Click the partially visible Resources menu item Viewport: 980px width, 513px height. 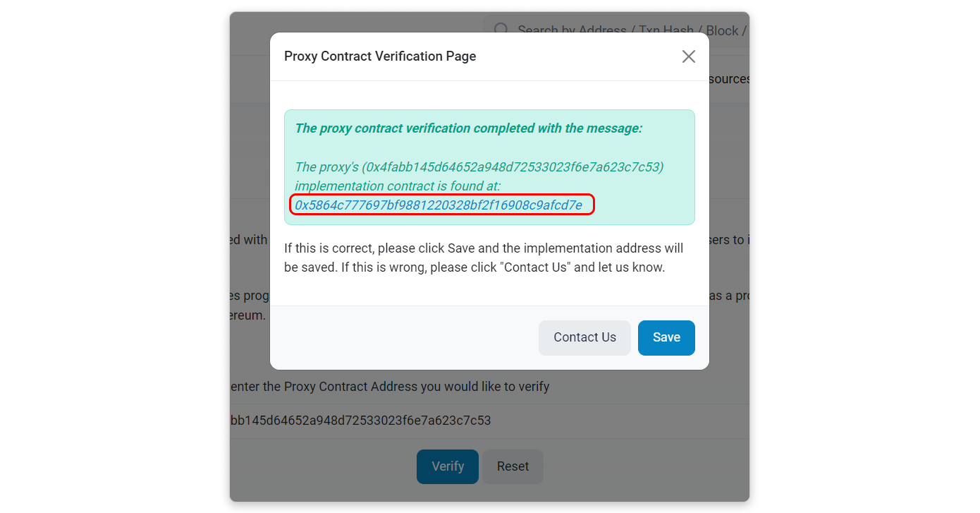click(729, 79)
